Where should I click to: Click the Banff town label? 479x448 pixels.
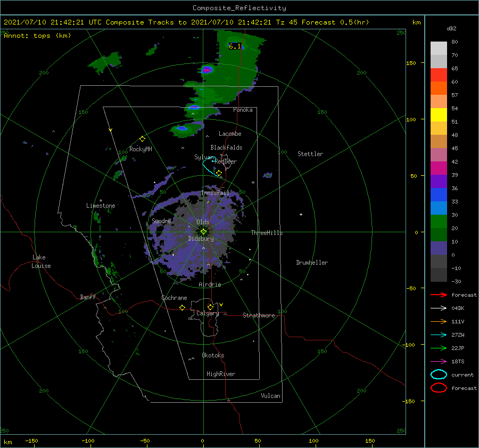click(x=88, y=297)
